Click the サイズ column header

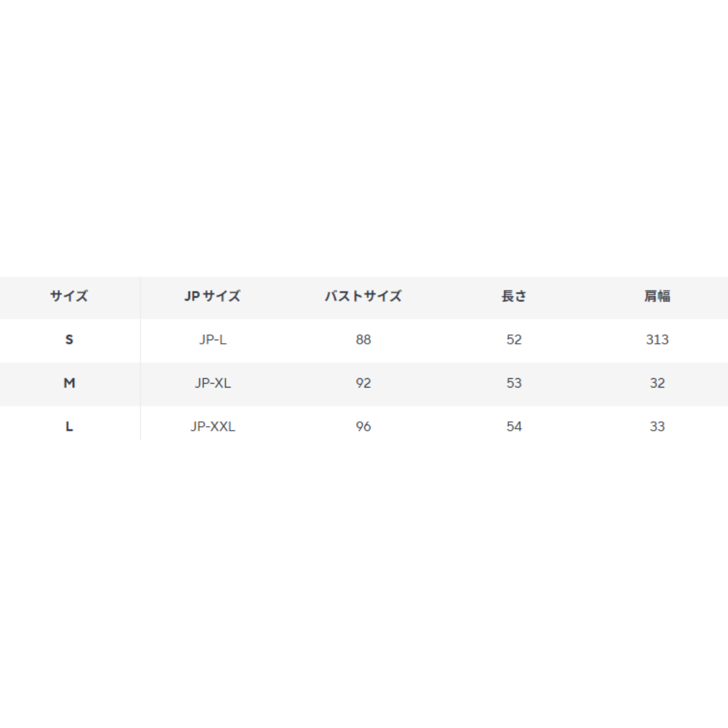[x=69, y=296]
